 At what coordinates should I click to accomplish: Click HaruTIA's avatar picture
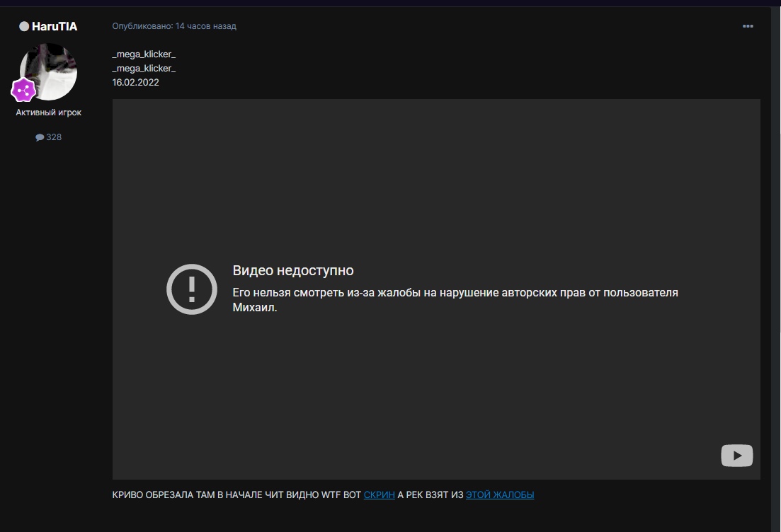[x=50, y=71]
